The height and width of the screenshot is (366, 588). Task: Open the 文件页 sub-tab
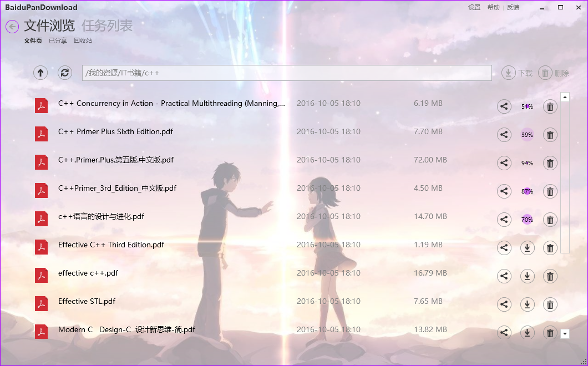[x=33, y=40]
